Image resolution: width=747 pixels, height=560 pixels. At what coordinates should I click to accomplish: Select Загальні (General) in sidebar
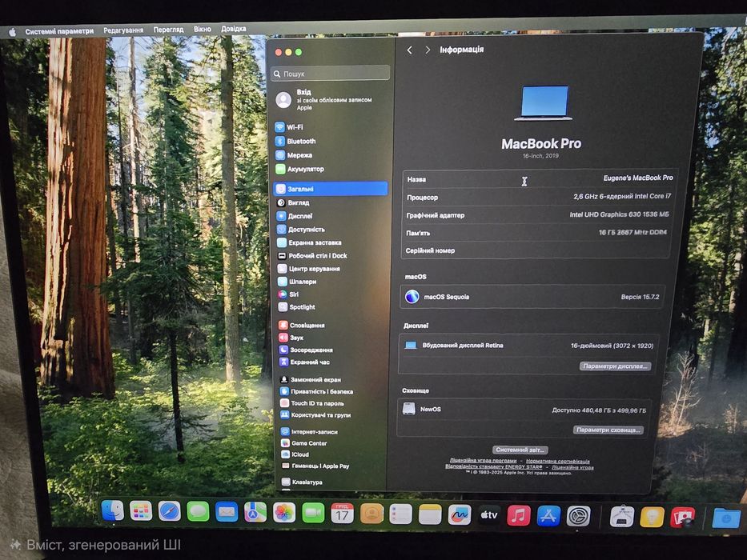click(x=331, y=189)
